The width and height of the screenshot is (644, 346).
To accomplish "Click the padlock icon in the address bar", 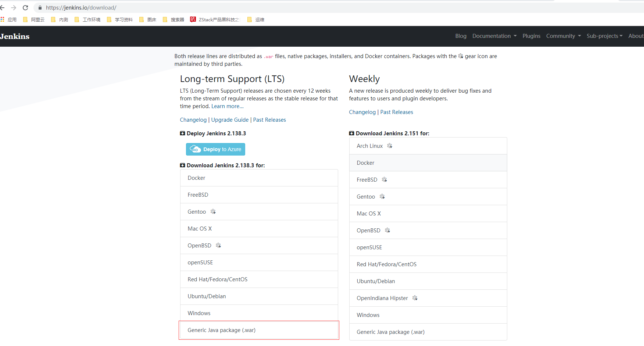I will (40, 8).
